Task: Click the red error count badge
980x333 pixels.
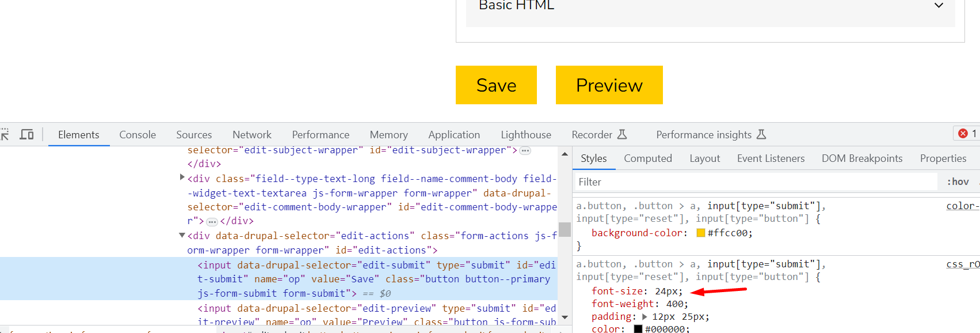Action: click(x=967, y=134)
